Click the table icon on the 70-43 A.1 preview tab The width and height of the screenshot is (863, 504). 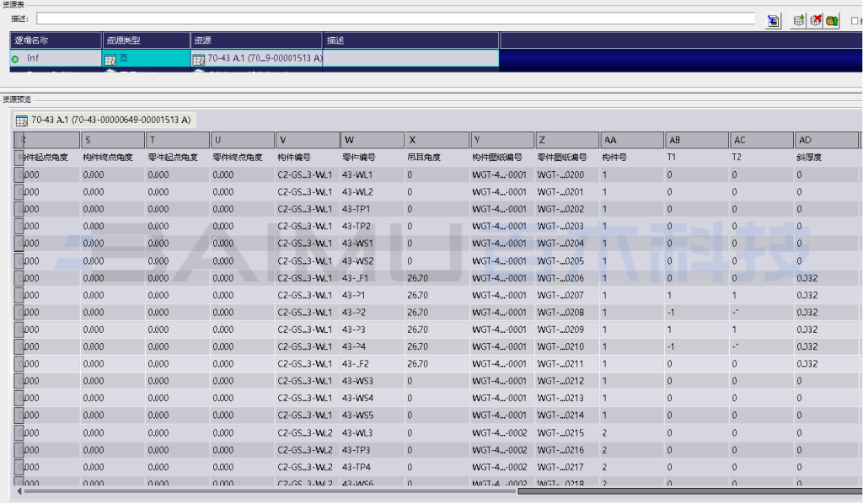pyautogui.click(x=22, y=120)
